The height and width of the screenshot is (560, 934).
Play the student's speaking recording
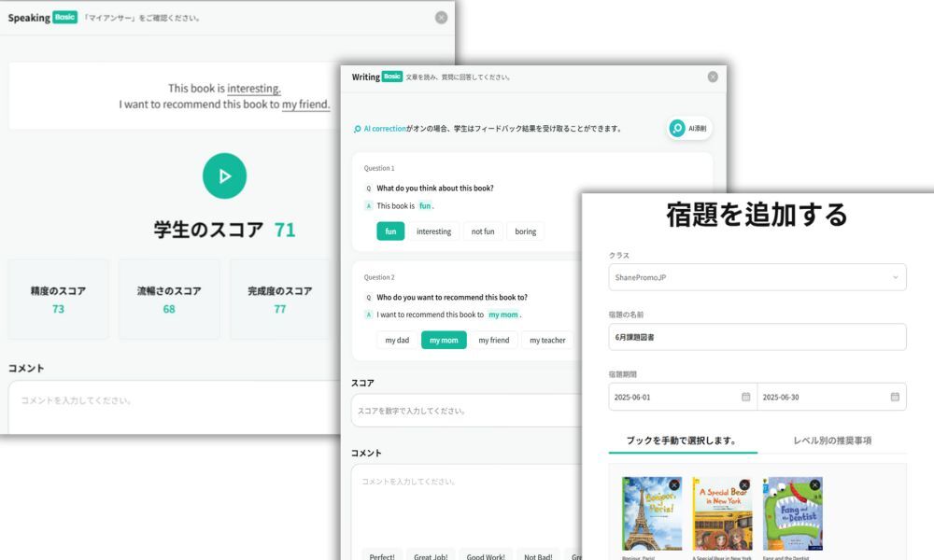tap(224, 175)
